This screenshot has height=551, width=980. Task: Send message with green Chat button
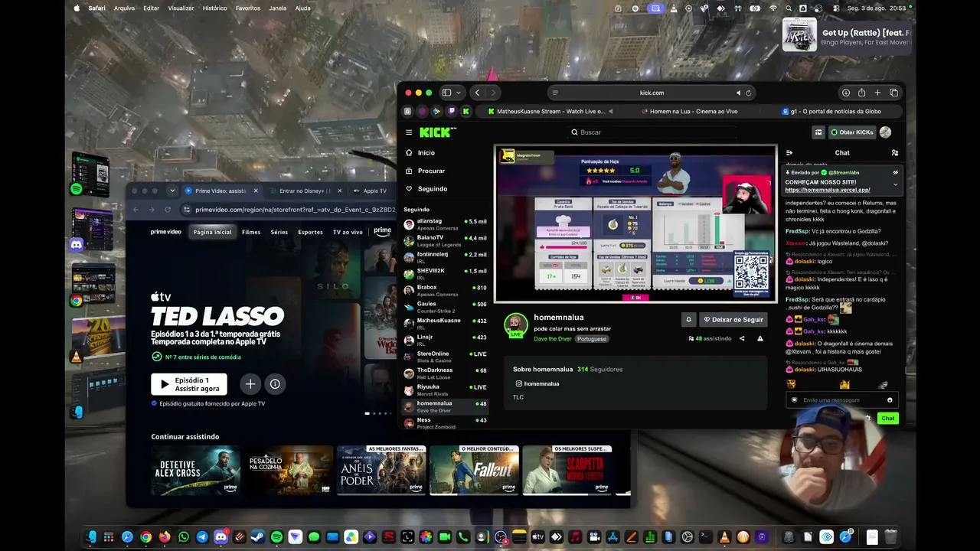[x=888, y=419]
